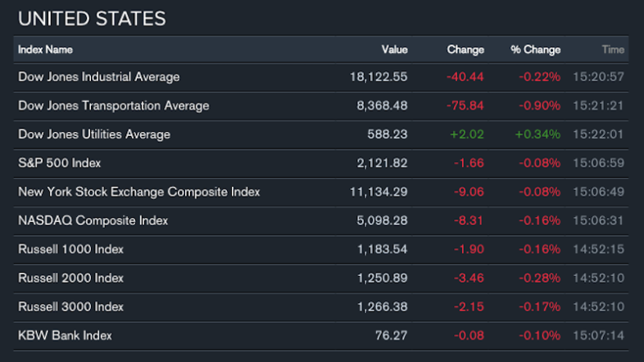Click the value 1,266.38
Image resolution: width=644 pixels, height=362 pixels.
click(382, 306)
